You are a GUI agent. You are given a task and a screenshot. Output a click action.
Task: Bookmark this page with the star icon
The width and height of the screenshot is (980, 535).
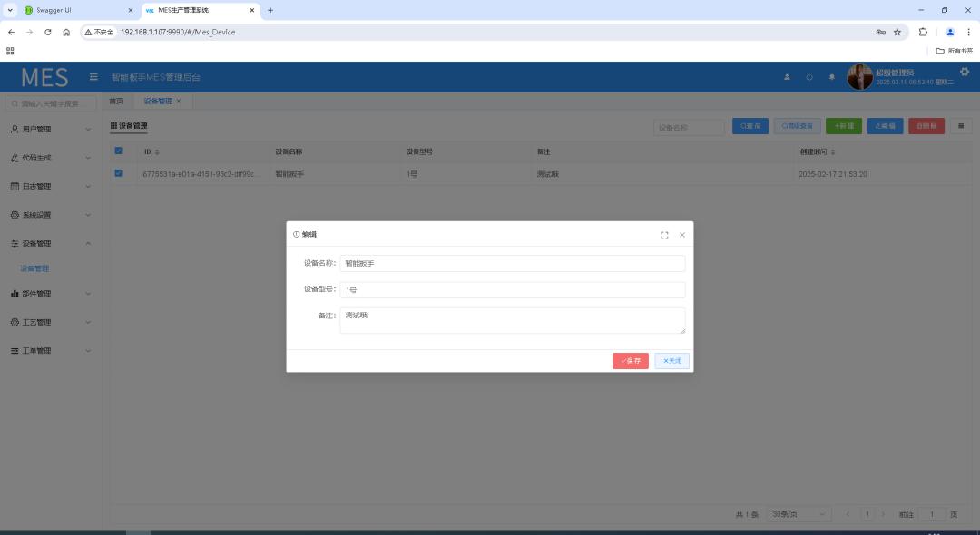tap(897, 32)
